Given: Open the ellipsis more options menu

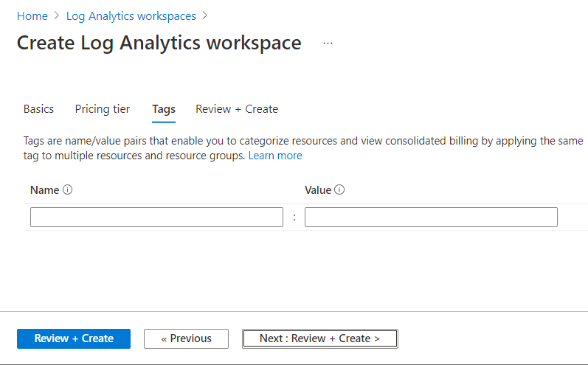Looking at the screenshot, I should pos(328,43).
